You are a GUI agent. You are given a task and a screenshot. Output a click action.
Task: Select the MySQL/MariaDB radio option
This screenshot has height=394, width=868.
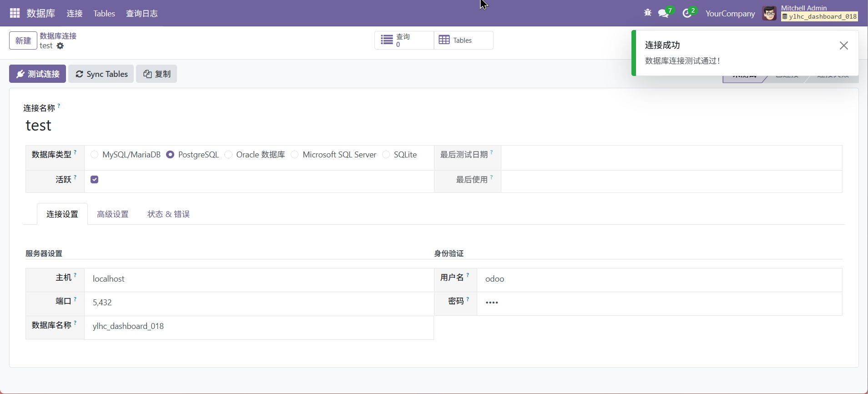95,155
